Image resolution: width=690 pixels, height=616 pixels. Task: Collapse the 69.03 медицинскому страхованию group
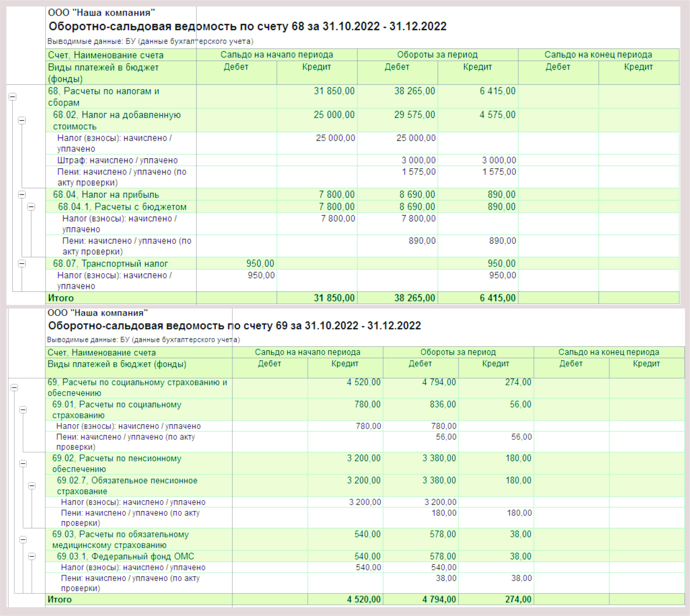(23, 540)
